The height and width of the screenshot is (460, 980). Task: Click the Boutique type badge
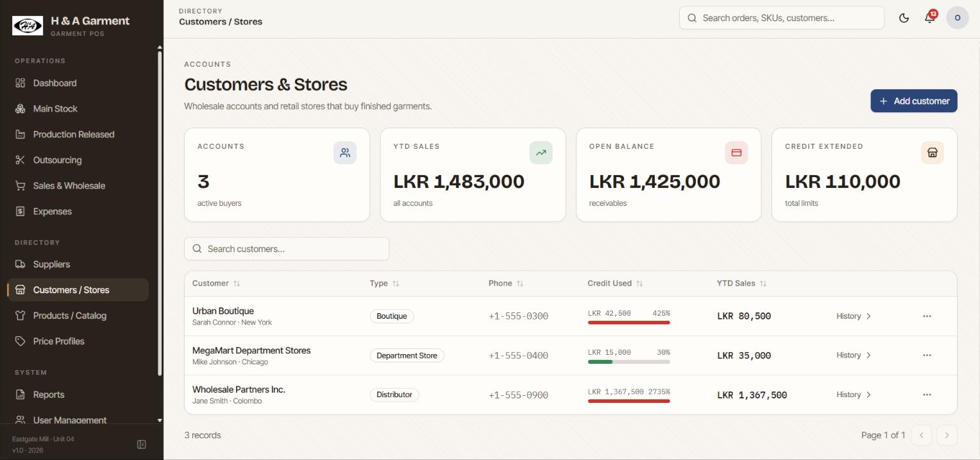[392, 316]
